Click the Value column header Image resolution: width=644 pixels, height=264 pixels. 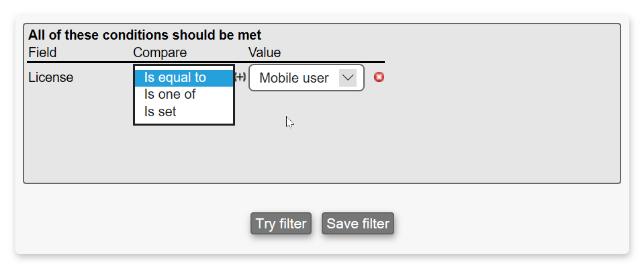[x=265, y=52]
